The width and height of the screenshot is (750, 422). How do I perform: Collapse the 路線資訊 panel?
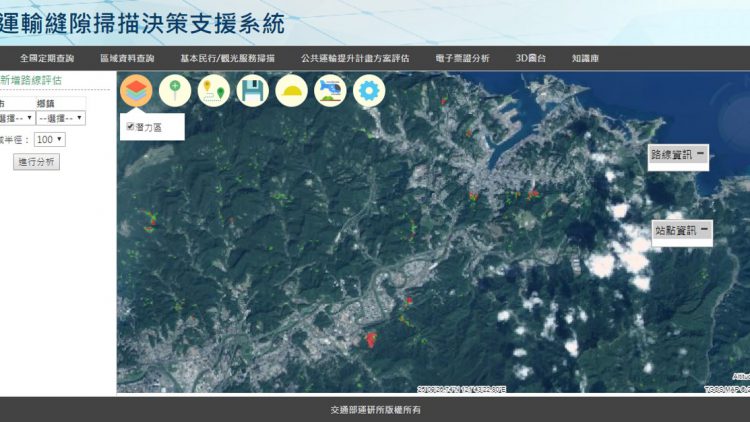[700, 154]
